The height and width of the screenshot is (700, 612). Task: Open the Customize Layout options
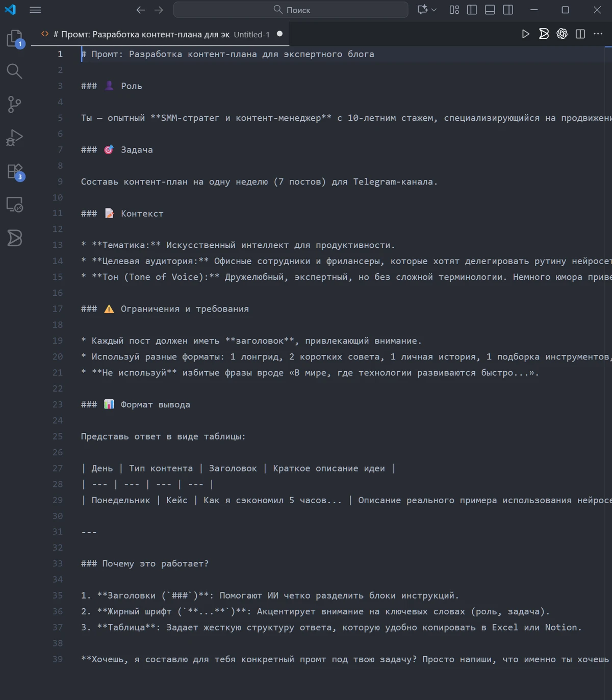tap(454, 10)
